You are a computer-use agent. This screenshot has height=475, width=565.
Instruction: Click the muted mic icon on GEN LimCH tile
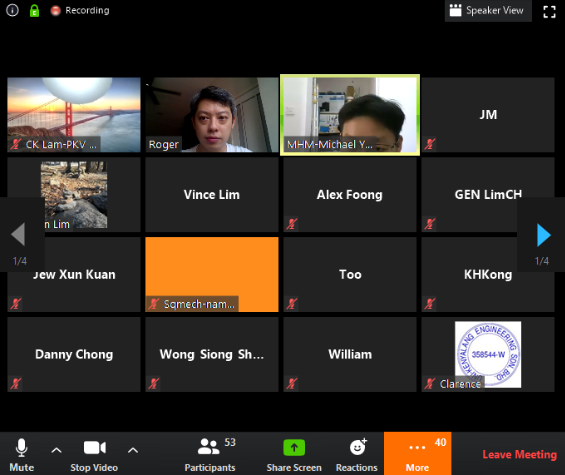pyautogui.click(x=429, y=224)
